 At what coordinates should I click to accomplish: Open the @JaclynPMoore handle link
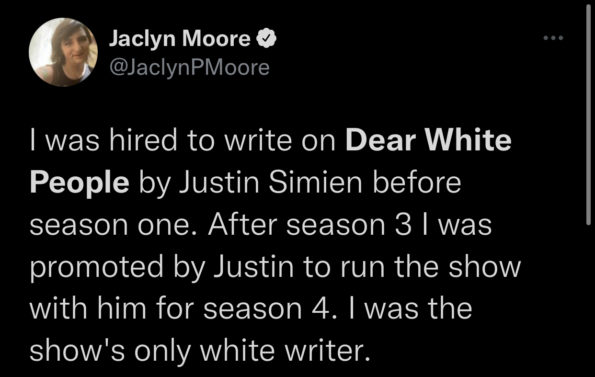coord(189,68)
